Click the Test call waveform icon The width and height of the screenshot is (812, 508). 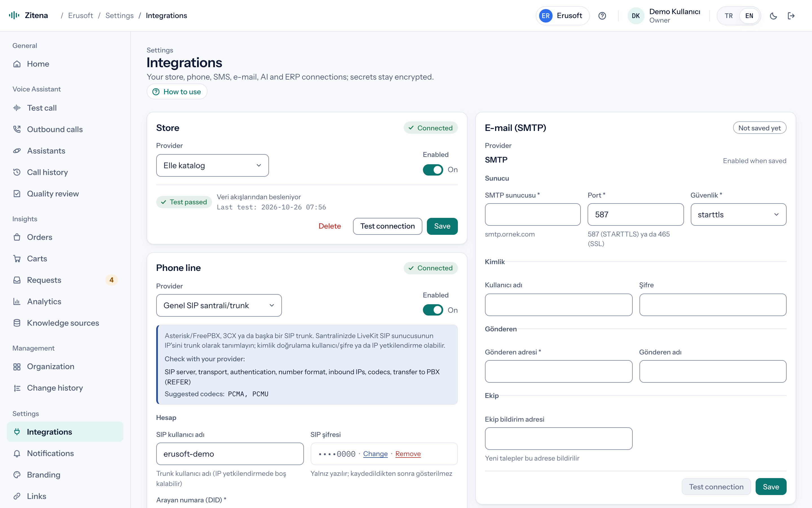pos(17,108)
